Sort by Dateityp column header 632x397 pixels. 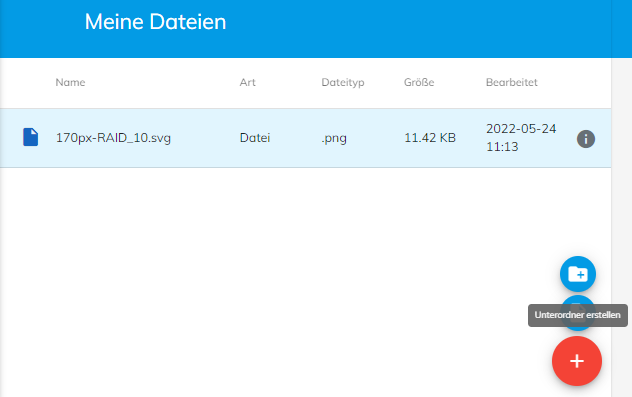[343, 83]
